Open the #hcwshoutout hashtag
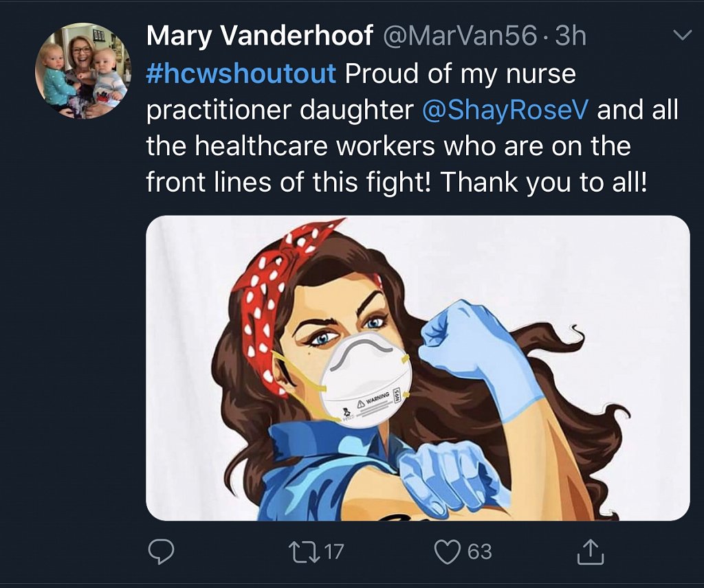704x588 pixels. [241, 73]
